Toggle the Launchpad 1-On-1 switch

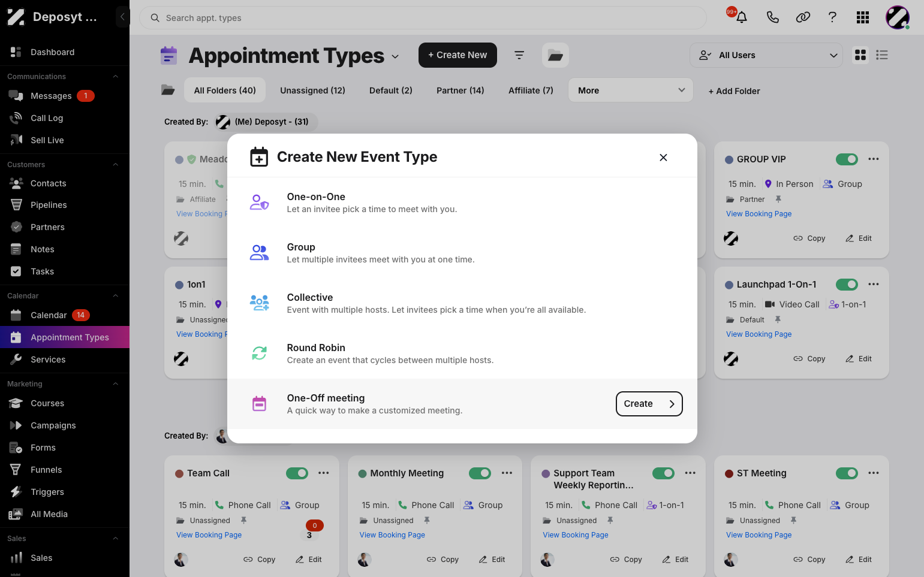(847, 285)
